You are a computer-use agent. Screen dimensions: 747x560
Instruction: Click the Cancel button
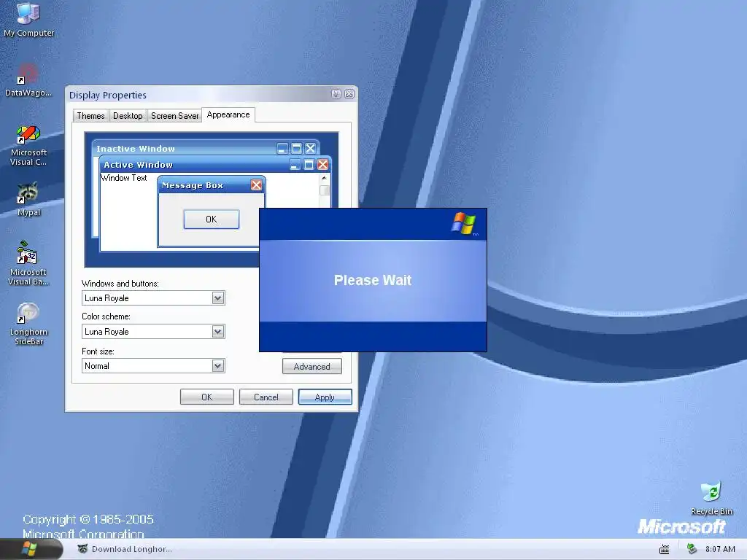point(266,397)
